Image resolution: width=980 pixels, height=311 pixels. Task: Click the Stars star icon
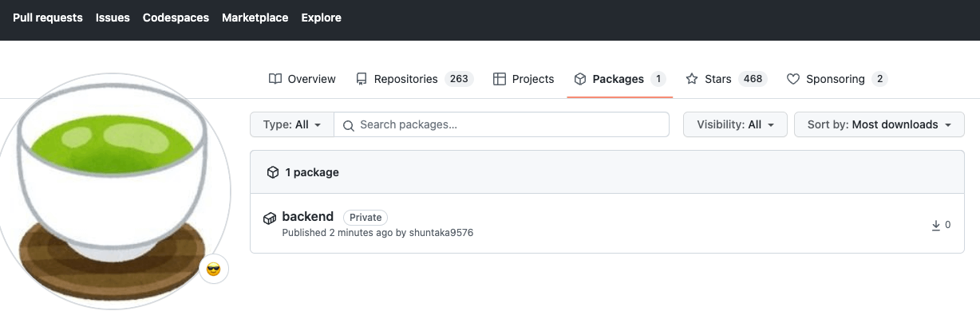pyautogui.click(x=692, y=79)
